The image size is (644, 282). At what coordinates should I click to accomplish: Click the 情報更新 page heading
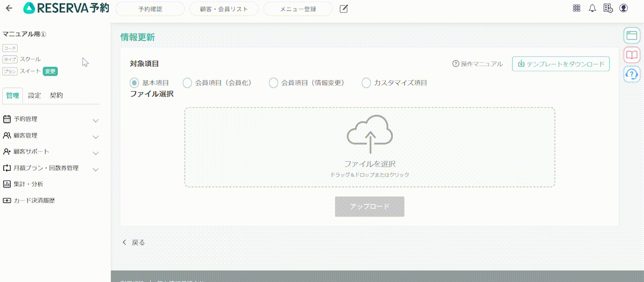click(137, 37)
